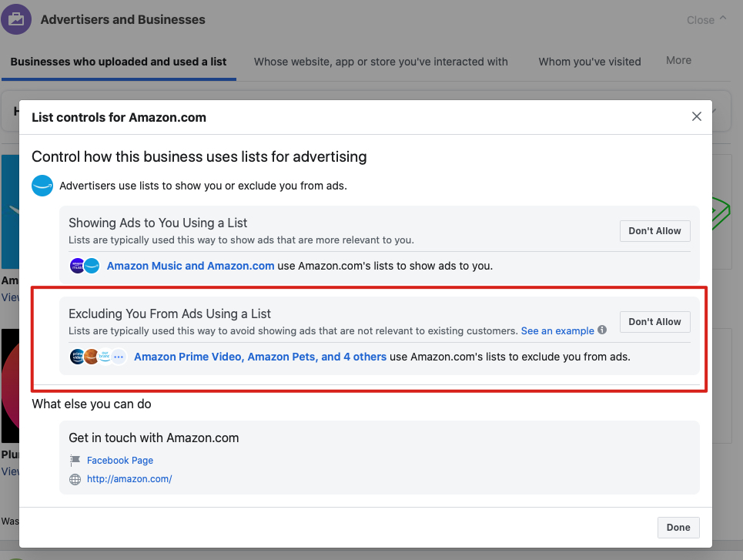This screenshot has width=743, height=560.
Task: Click the Done button
Action: [678, 528]
